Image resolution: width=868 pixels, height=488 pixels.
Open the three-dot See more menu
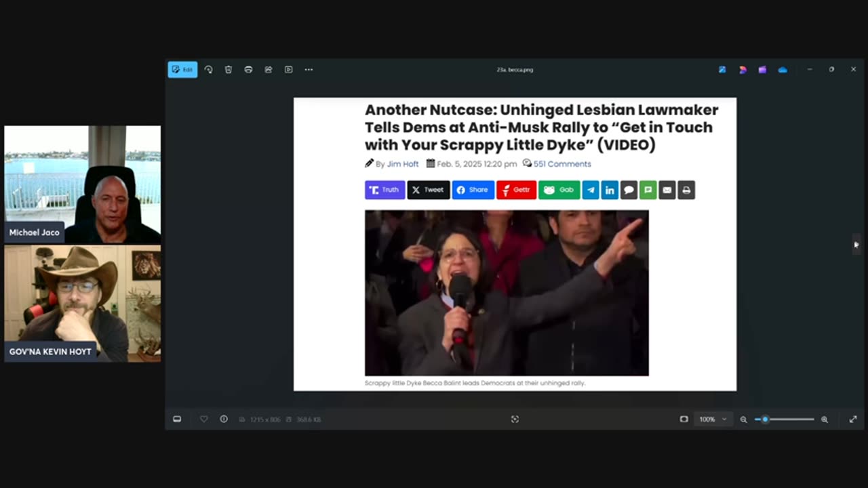pyautogui.click(x=309, y=69)
